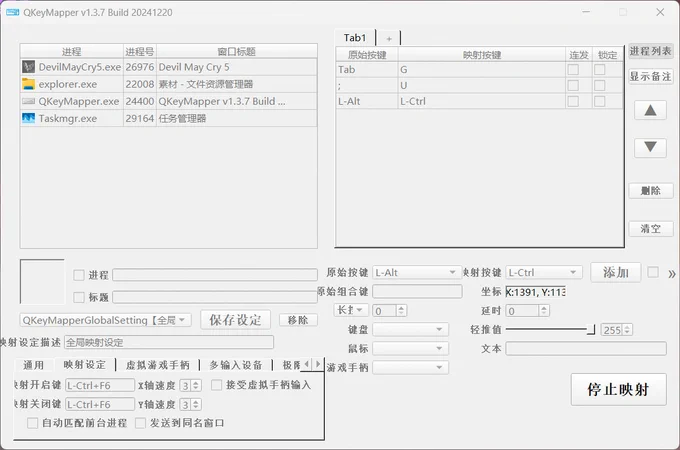
Task: Click the 映射关闭键 L-Ctrl+F6 field
Action: click(100, 404)
